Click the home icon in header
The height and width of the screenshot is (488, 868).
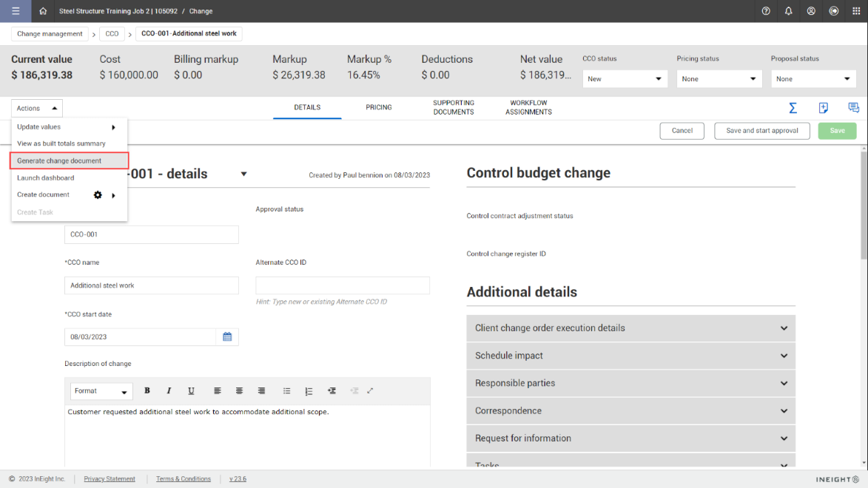(43, 11)
